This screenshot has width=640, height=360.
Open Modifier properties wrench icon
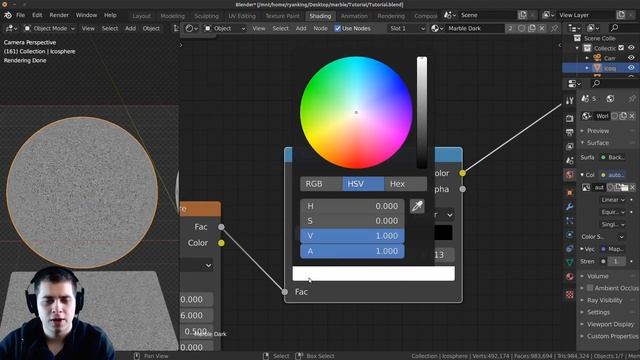click(569, 207)
